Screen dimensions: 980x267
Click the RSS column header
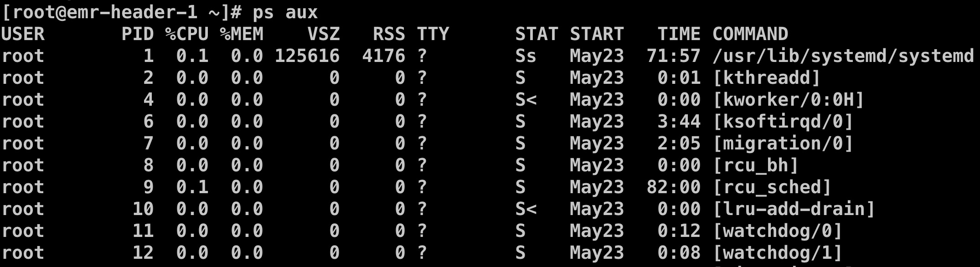coord(389,34)
